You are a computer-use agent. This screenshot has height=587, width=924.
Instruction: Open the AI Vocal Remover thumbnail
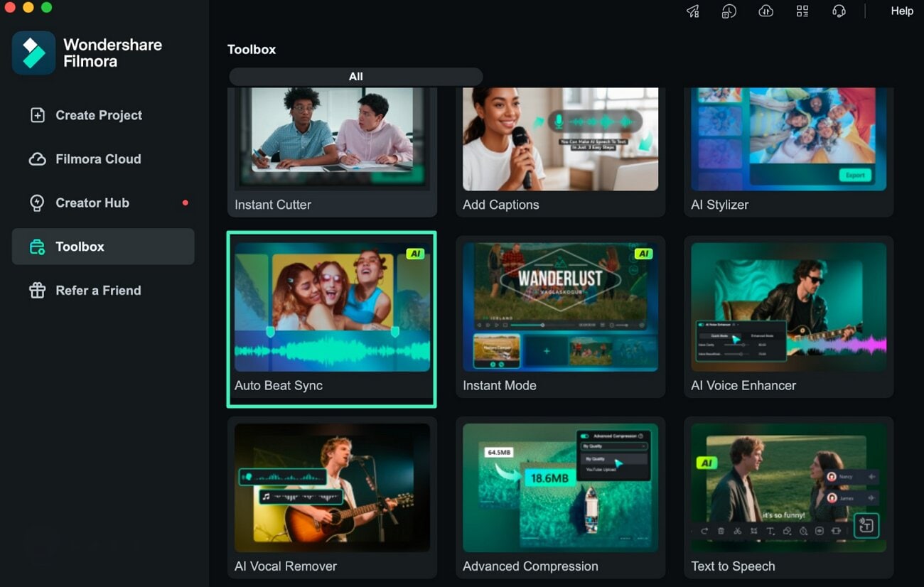(332, 488)
